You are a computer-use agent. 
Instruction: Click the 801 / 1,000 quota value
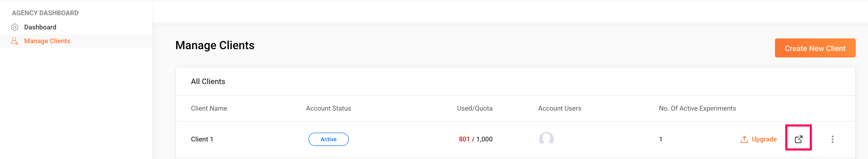tap(476, 140)
